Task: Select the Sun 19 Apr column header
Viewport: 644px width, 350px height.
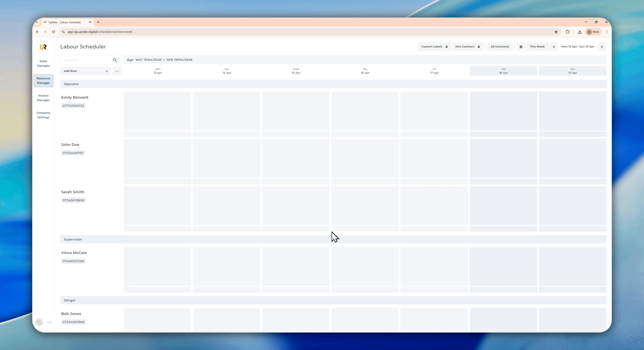Action: pyautogui.click(x=573, y=71)
